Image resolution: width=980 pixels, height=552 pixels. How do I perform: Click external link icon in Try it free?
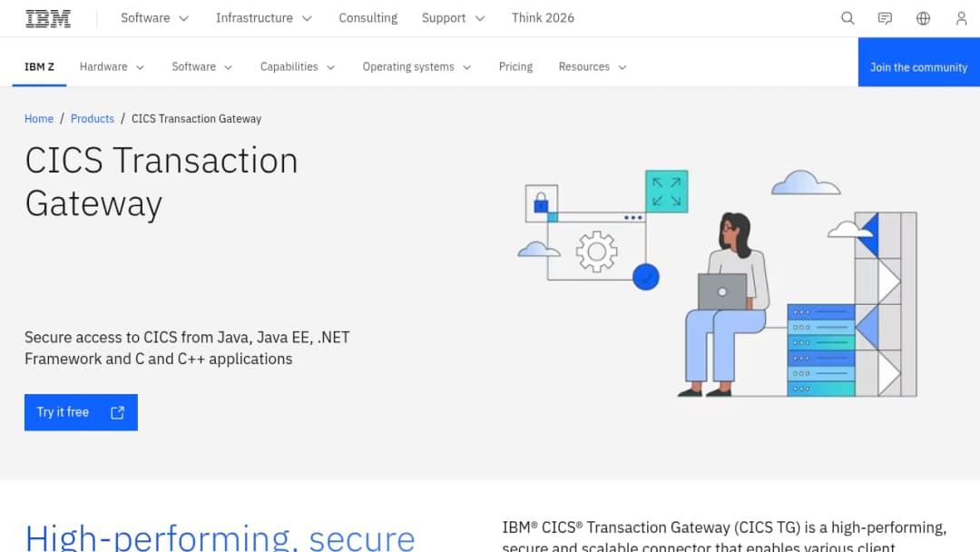[117, 412]
